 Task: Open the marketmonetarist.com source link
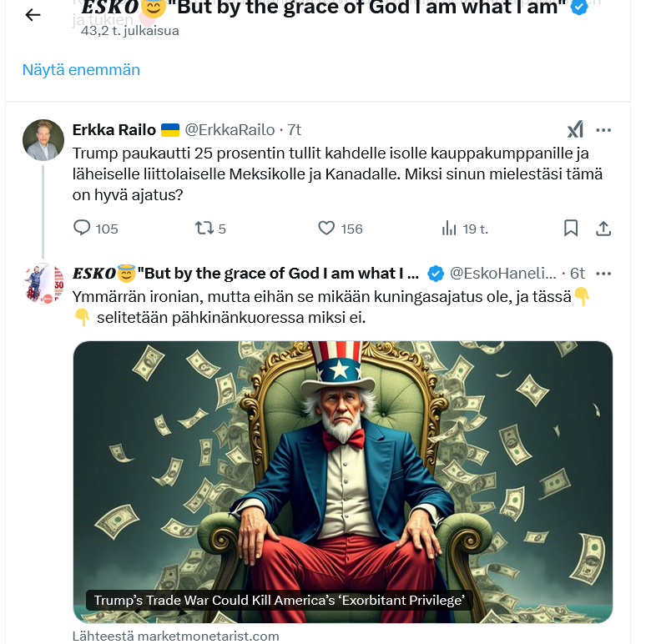pos(175,636)
